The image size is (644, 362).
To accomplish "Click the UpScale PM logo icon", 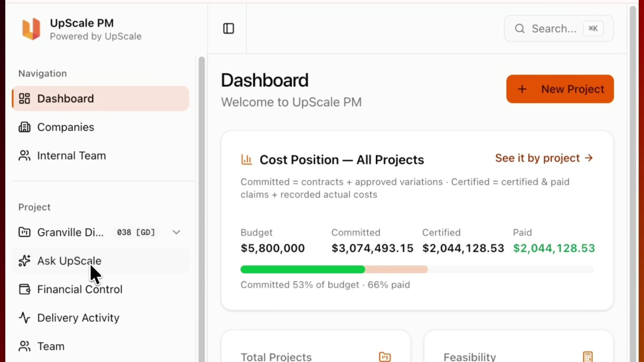I will tap(31, 29).
